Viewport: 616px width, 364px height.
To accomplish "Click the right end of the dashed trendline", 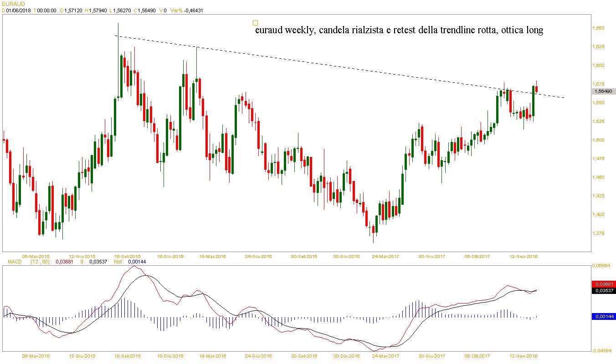I will (564, 97).
